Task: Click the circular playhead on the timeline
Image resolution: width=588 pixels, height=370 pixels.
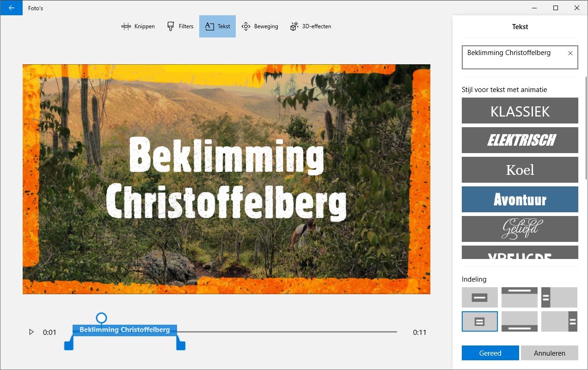Action: pyautogui.click(x=101, y=318)
